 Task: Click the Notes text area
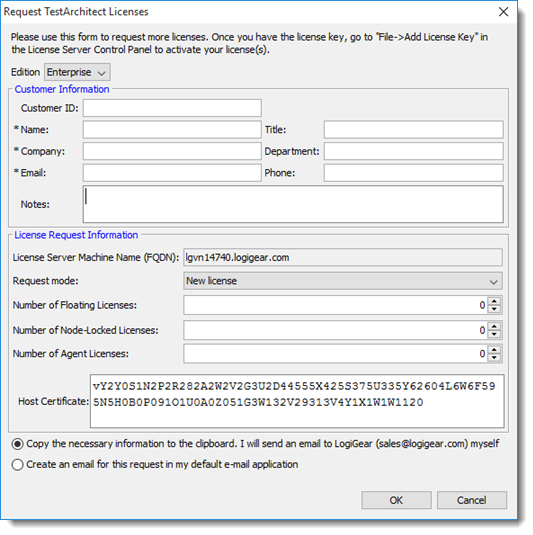pyautogui.click(x=293, y=204)
